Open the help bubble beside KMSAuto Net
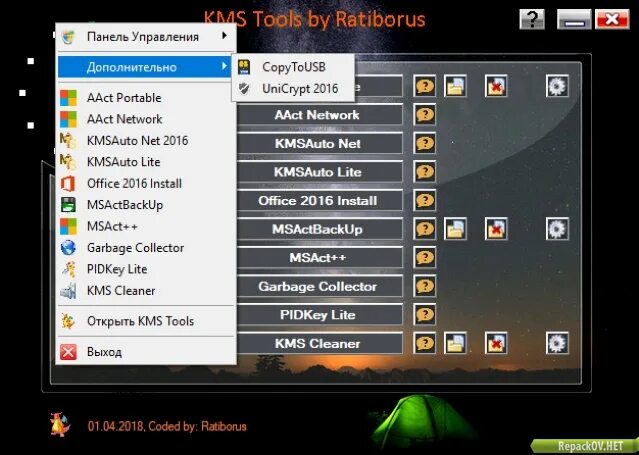Screen dimensions: 639x455 [x=425, y=143]
